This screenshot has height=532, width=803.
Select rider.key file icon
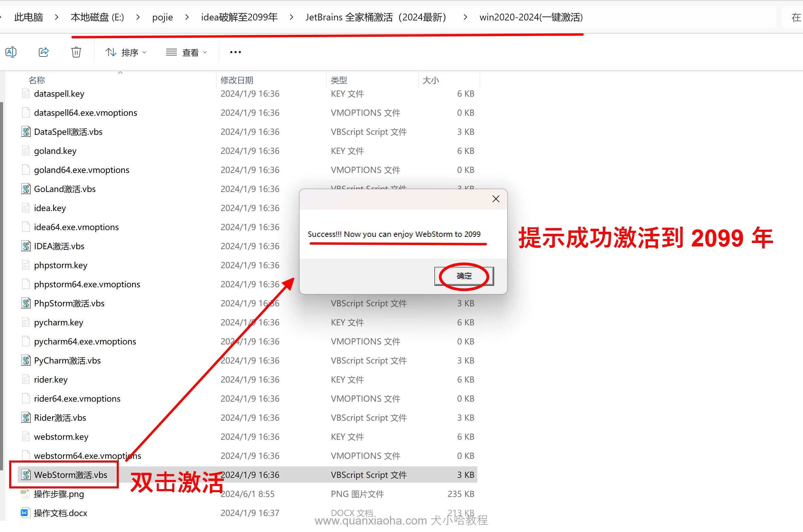26,379
